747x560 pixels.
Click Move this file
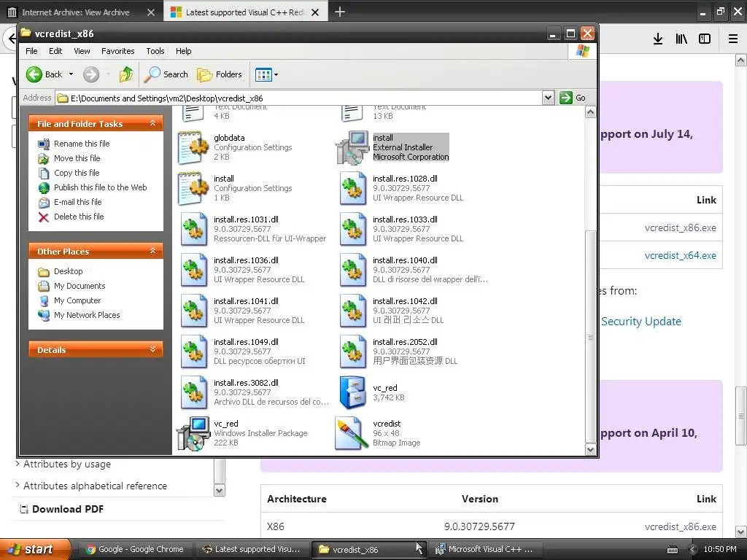[77, 158]
